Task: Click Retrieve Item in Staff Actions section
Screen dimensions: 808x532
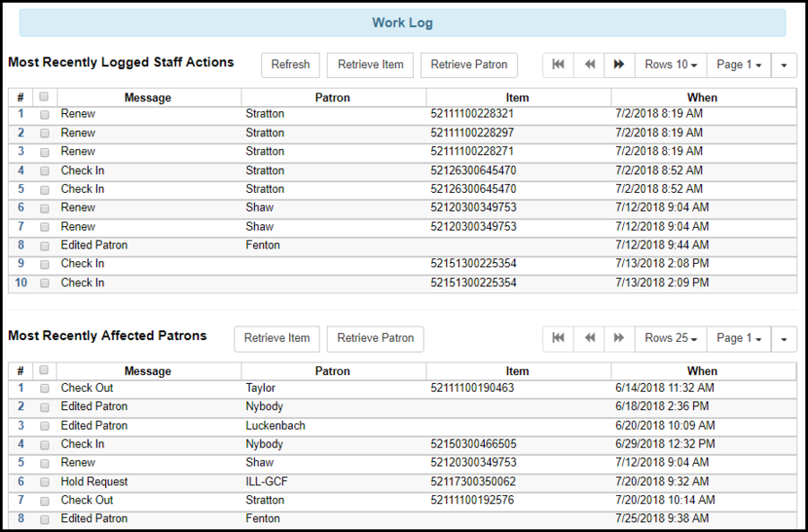Action: [371, 65]
